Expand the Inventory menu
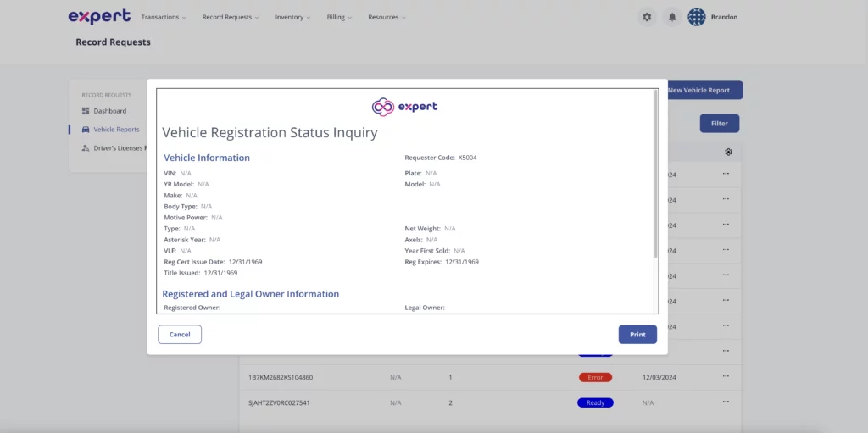Screen dimensions: 868x433 tap(292, 17)
